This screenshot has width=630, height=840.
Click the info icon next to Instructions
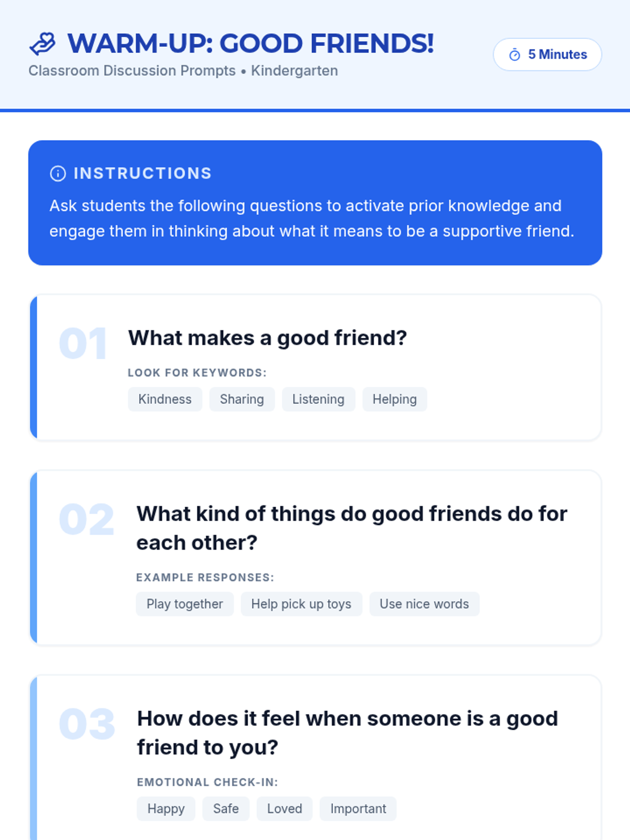pos(58,173)
